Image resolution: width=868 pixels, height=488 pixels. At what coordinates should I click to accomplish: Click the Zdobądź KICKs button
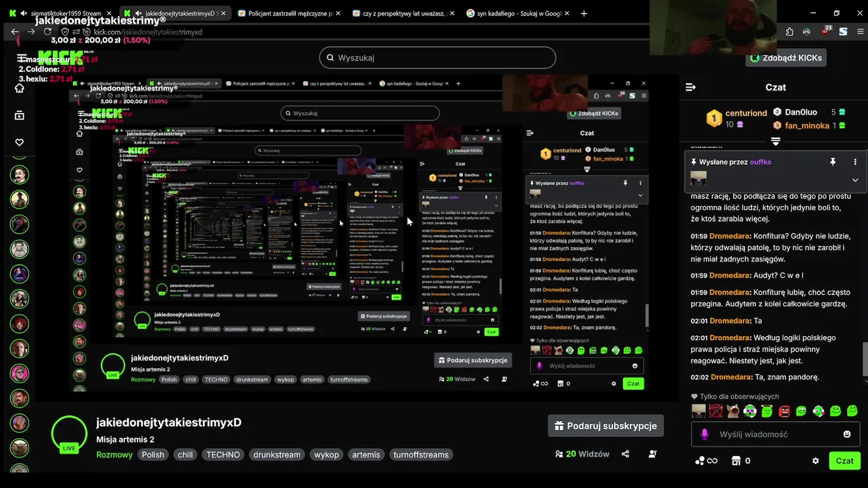786,58
